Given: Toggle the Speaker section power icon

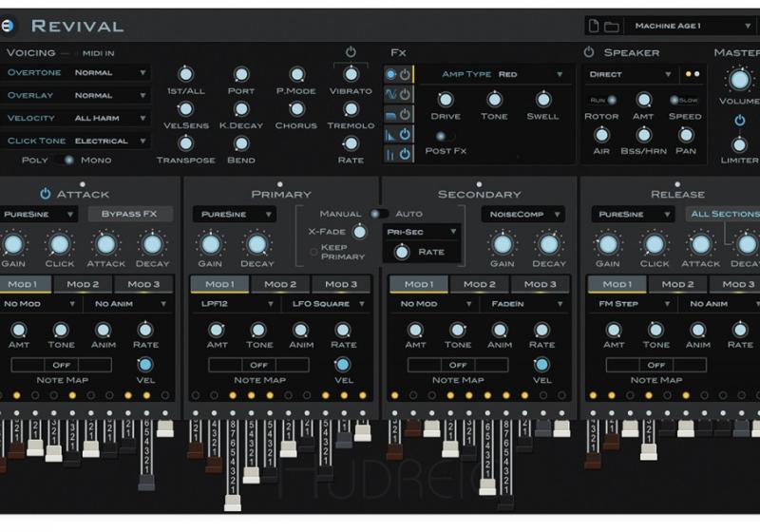Looking at the screenshot, I should (x=589, y=52).
